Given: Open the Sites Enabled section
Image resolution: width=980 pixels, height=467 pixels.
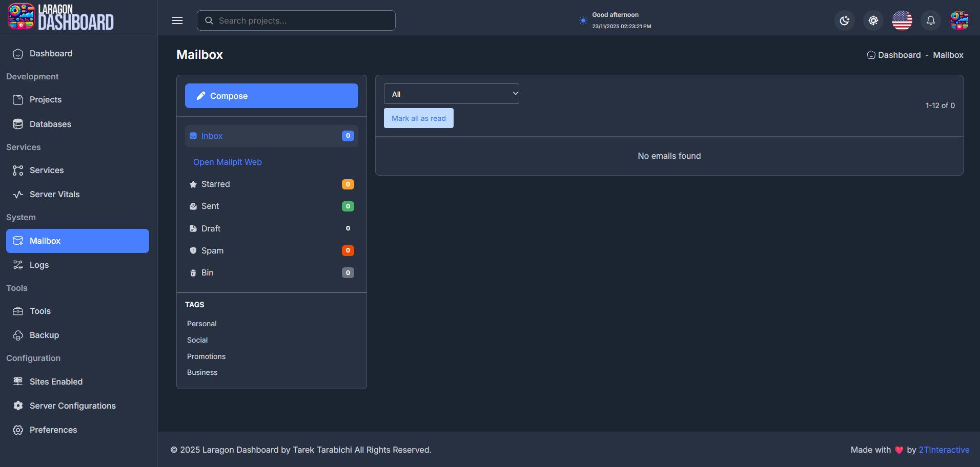Looking at the screenshot, I should coord(56,381).
